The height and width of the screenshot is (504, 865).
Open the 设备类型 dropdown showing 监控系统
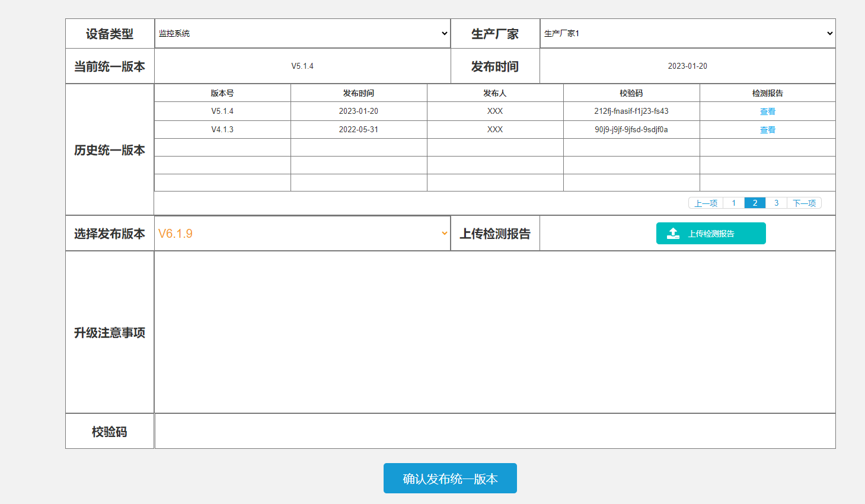[x=302, y=33]
